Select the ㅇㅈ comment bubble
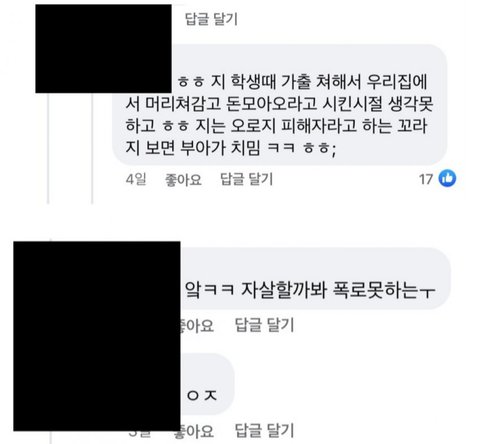Viewport: 480px width, 444px height. 207,384
